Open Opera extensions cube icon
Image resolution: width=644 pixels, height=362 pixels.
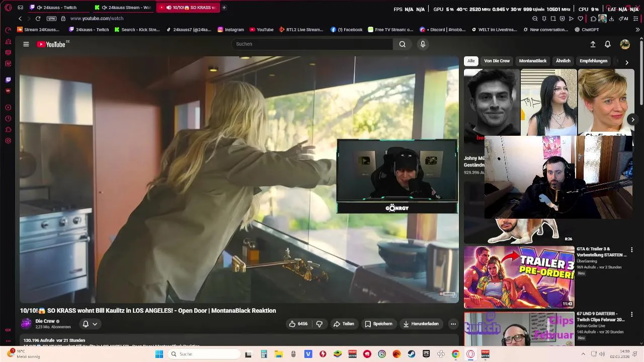point(593,19)
